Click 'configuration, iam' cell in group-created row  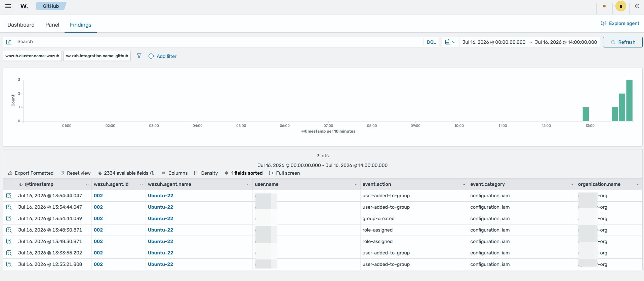click(x=490, y=218)
